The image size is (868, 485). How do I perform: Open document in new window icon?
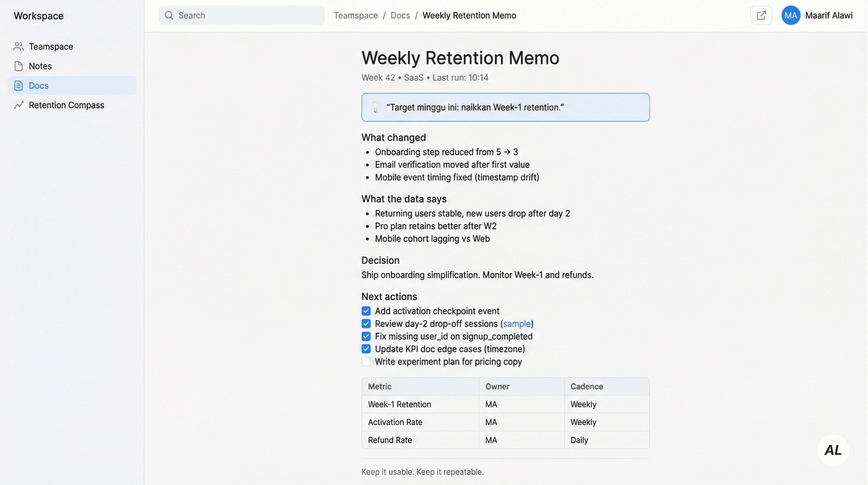click(761, 15)
